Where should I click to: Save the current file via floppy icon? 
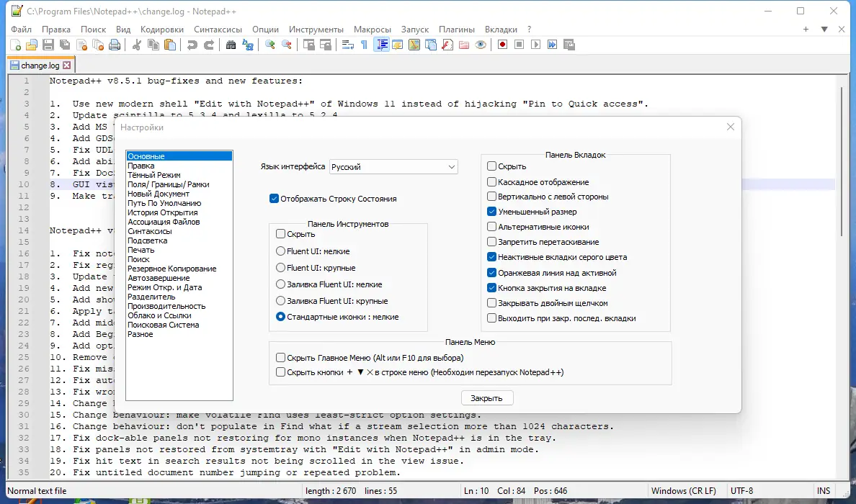coord(48,45)
